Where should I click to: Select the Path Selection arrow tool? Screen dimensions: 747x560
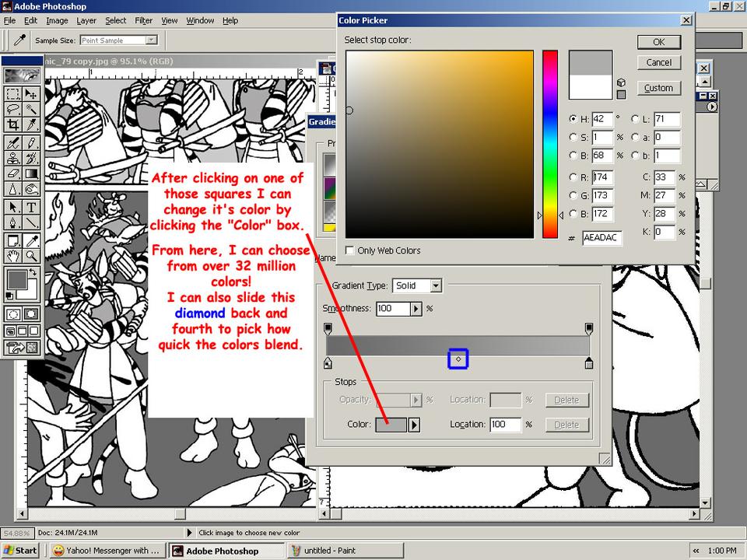[x=13, y=207]
